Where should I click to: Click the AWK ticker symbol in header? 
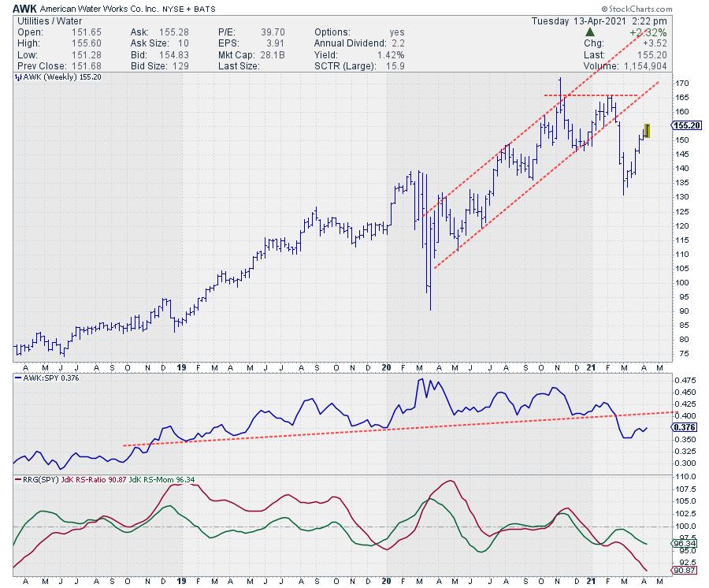pos(25,8)
